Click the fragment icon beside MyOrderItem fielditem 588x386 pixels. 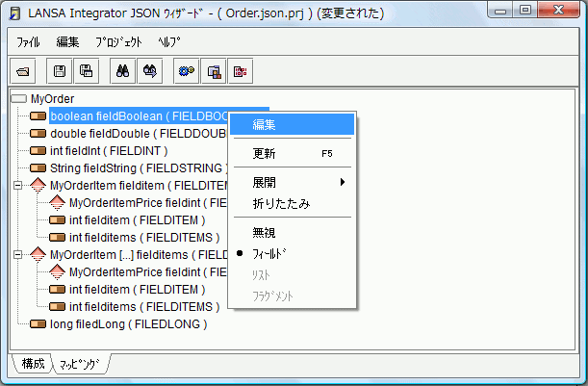38,186
